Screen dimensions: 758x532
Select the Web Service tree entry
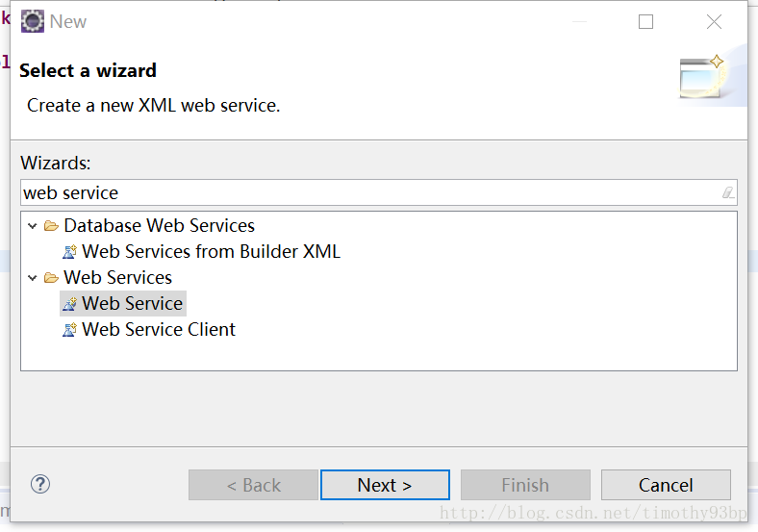[132, 304]
